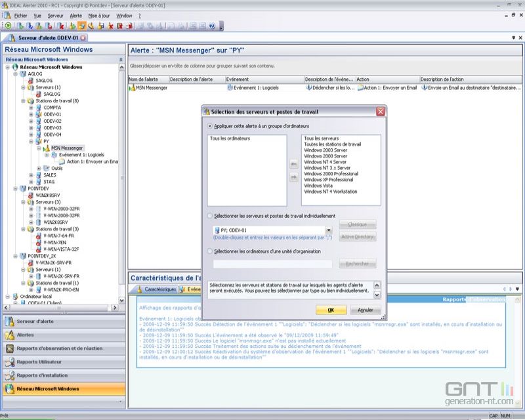525x420 pixels.
Task: Click the AGLOG domain icon in tree
Action: (x=23, y=73)
